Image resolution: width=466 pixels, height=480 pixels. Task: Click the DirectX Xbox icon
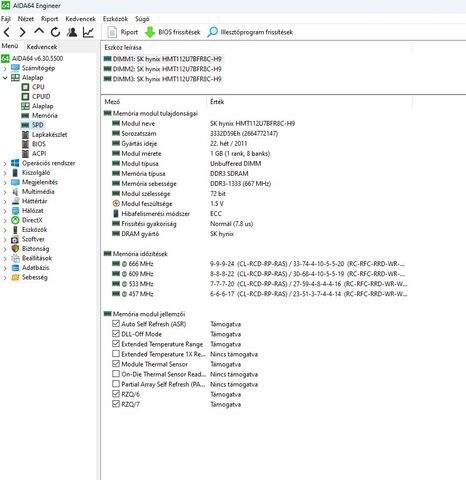tap(15, 220)
